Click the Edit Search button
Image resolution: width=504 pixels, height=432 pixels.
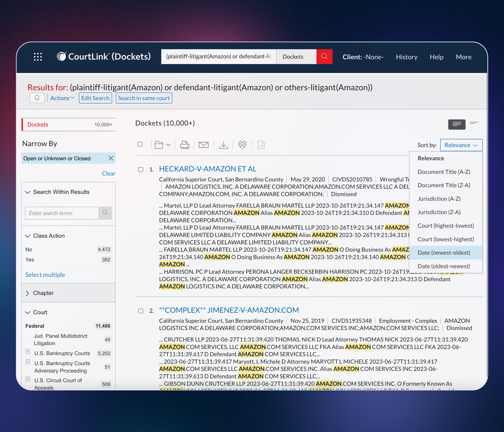(x=95, y=98)
